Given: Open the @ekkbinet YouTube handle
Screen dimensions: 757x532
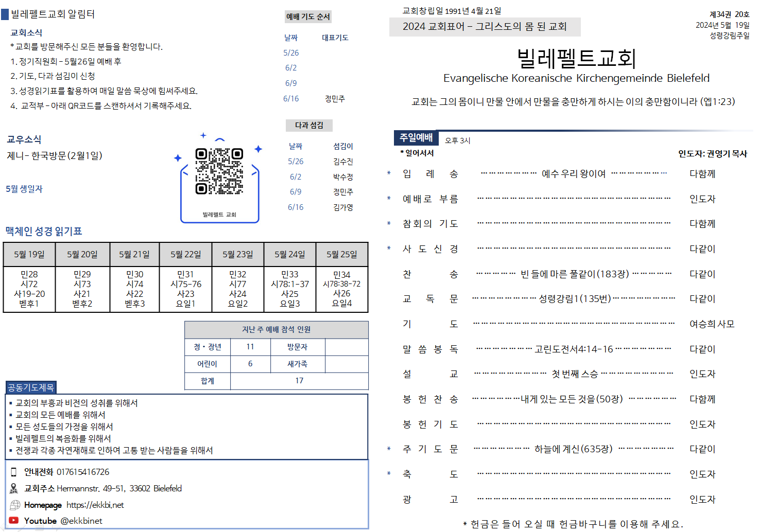Looking at the screenshot, I should [x=81, y=521].
